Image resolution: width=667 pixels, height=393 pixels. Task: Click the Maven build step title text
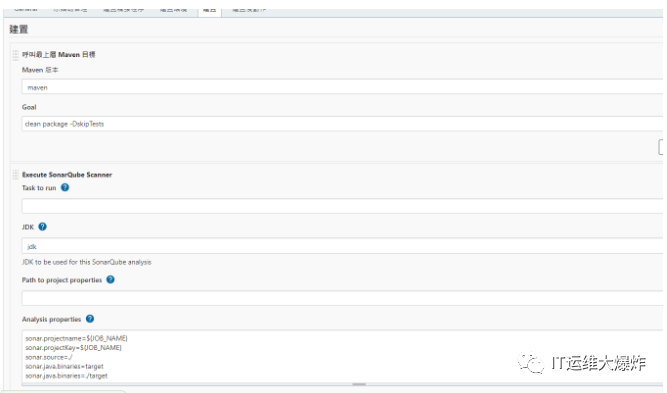[59, 54]
